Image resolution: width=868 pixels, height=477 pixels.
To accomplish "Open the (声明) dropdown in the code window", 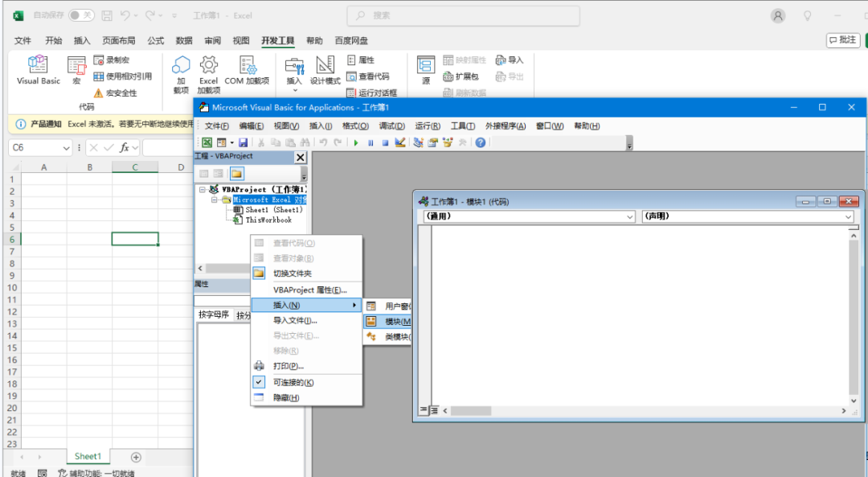I will (848, 216).
